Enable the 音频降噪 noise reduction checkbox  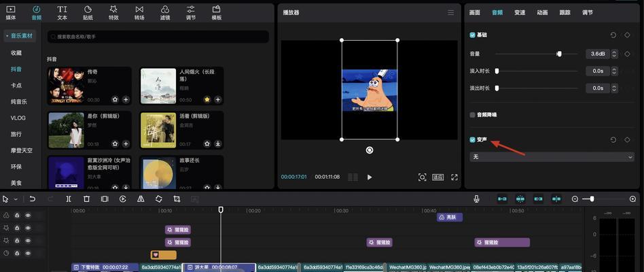coord(472,115)
